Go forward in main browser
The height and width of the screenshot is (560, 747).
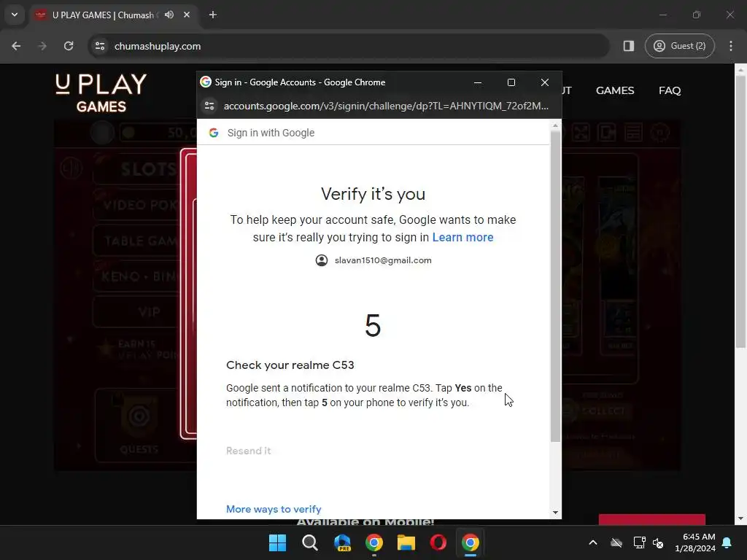[42, 46]
